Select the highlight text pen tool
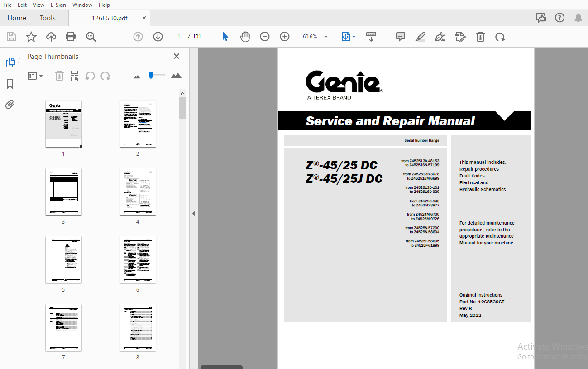 421,37
